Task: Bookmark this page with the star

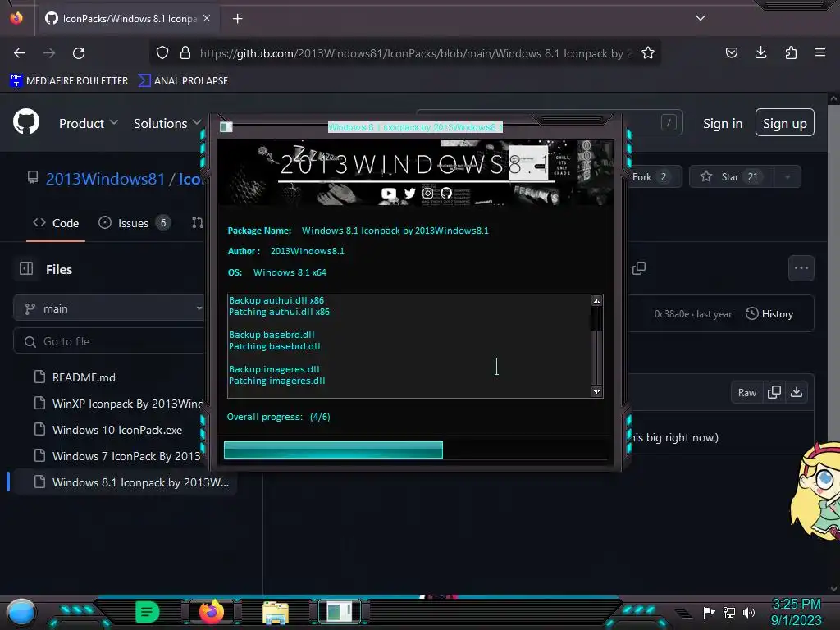Action: (x=648, y=53)
